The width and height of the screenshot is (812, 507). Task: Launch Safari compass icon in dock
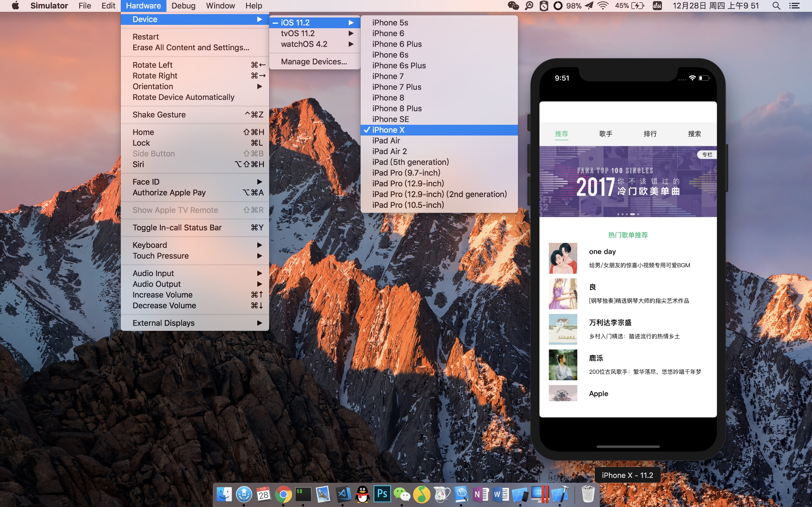pos(244,494)
